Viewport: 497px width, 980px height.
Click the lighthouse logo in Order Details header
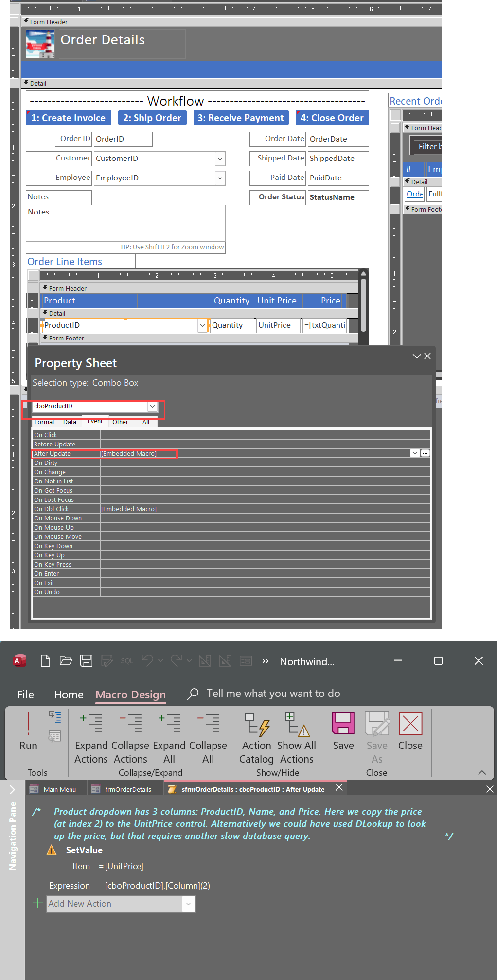pos(40,44)
